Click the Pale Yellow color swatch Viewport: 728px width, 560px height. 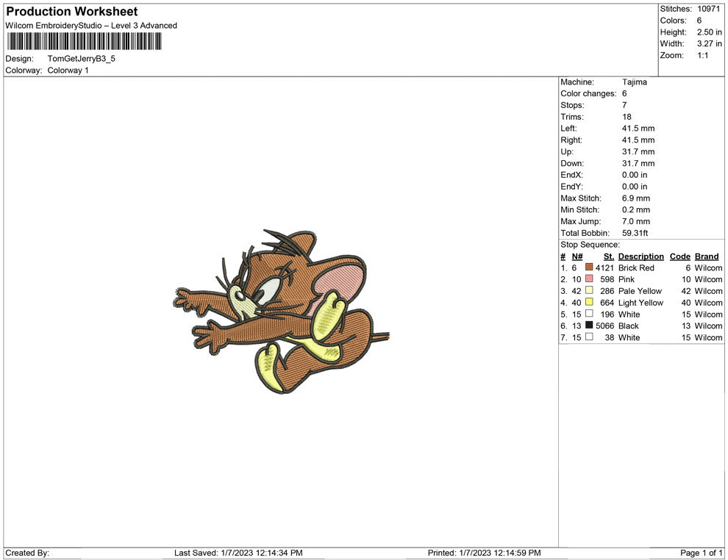589,290
